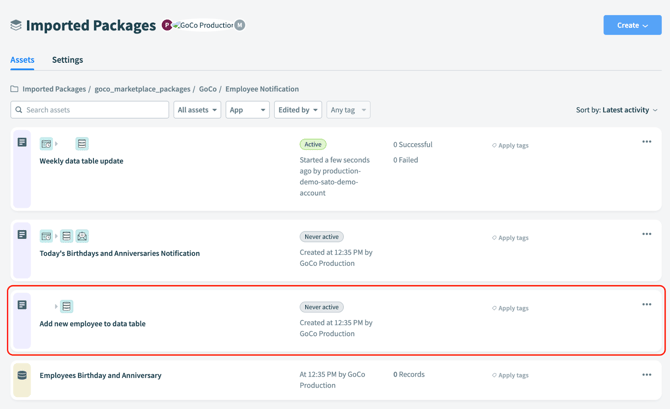The height and width of the screenshot is (409, 670).
Task: Click in the Search assets field
Action: [x=90, y=110]
